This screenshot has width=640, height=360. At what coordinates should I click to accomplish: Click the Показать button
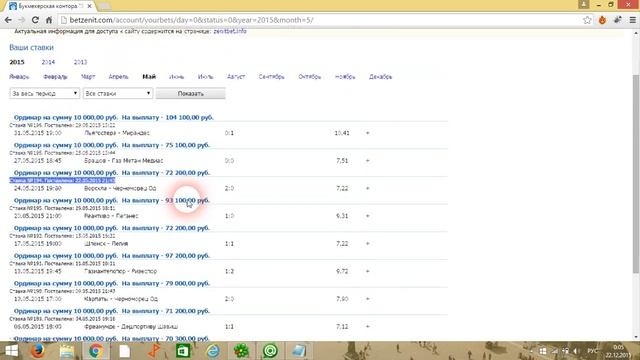[190, 93]
